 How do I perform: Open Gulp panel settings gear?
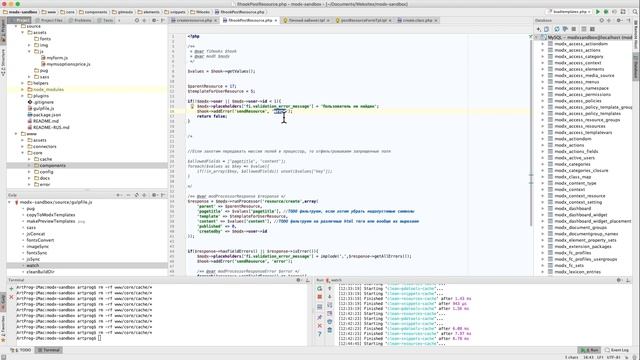click(x=154, y=195)
